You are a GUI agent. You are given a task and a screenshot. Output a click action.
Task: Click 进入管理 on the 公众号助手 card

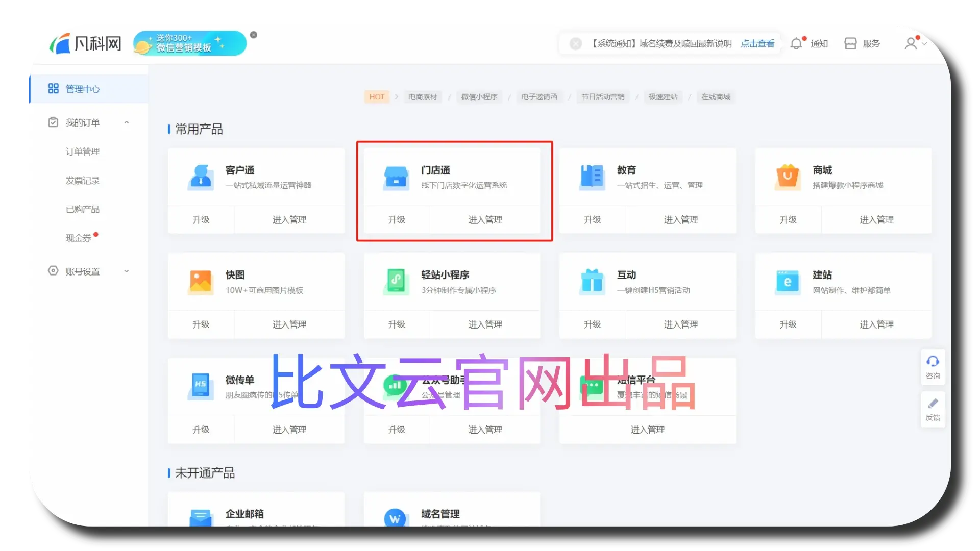[x=485, y=430]
